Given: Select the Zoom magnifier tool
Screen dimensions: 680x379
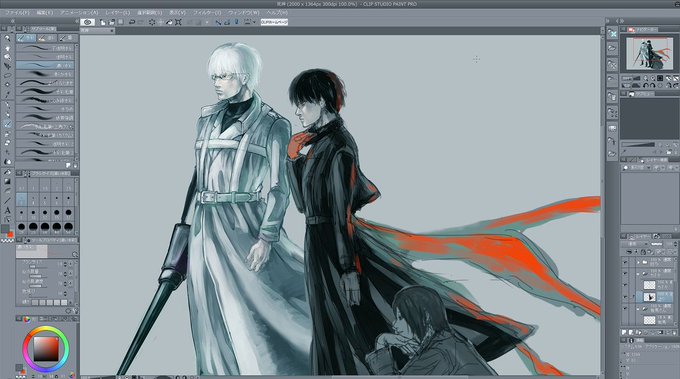Looking at the screenshot, I should (7, 38).
